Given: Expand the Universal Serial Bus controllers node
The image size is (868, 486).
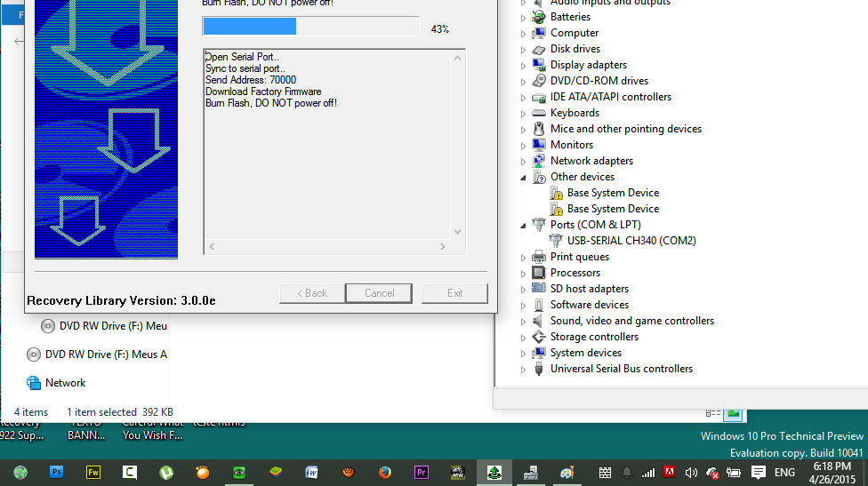Looking at the screenshot, I should 524,369.
